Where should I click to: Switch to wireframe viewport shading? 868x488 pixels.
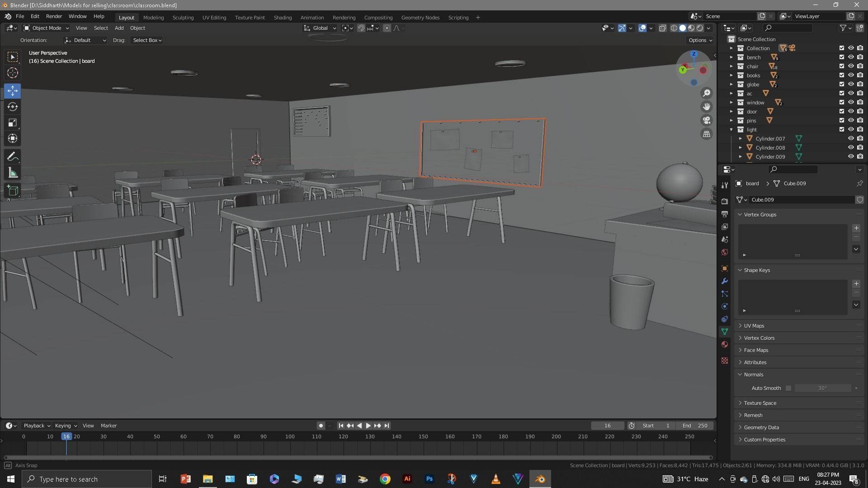(674, 28)
